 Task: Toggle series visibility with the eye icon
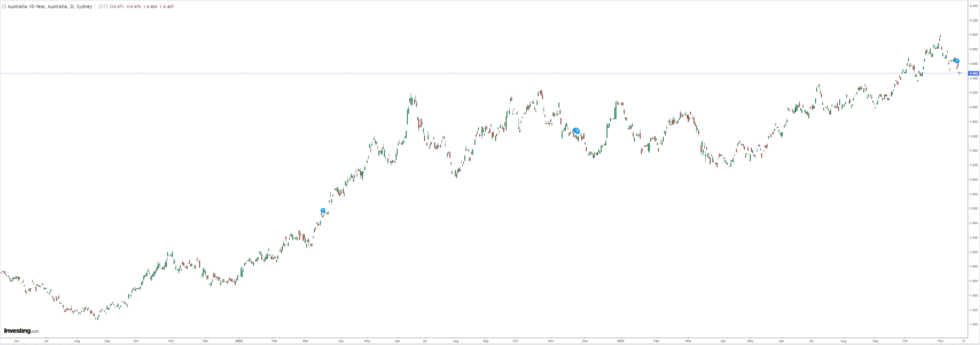pos(101,6)
